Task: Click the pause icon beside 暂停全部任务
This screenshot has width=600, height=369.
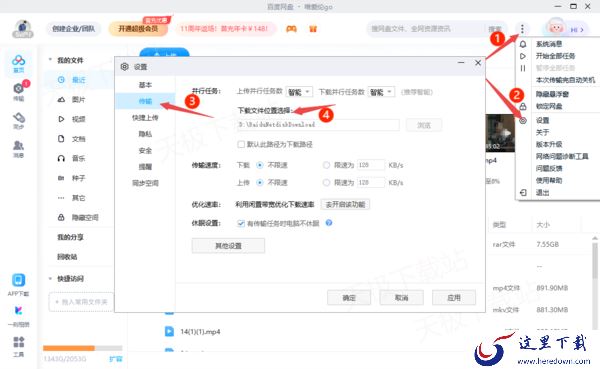Action: tap(523, 68)
